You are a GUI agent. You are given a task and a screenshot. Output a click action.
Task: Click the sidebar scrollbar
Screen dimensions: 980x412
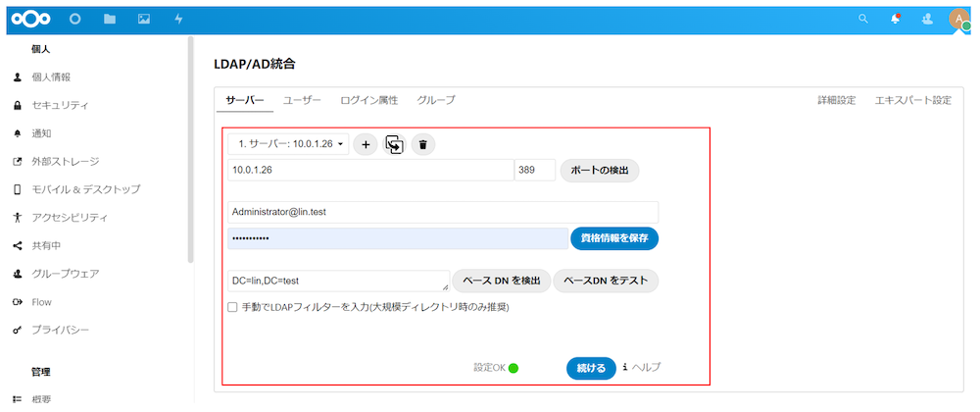(191, 149)
